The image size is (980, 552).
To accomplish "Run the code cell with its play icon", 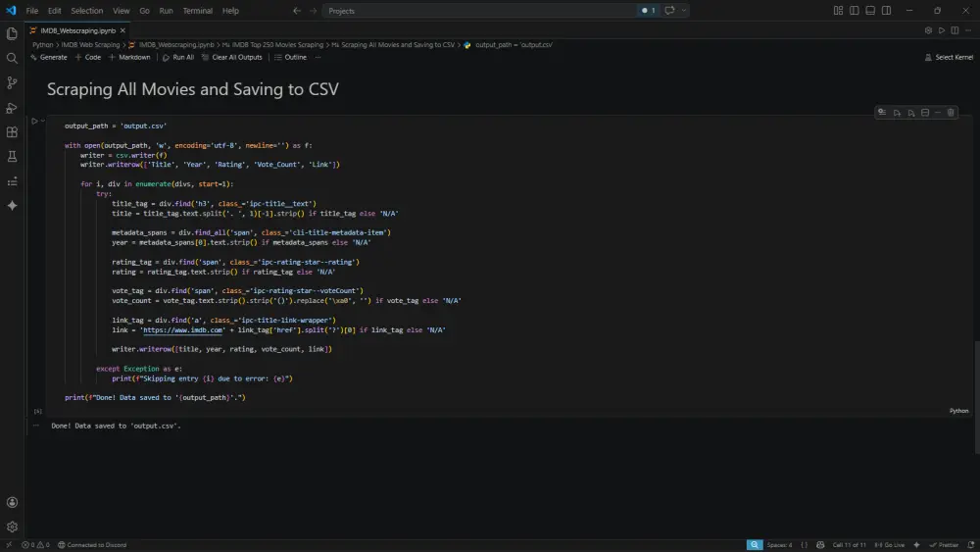I will (34, 121).
